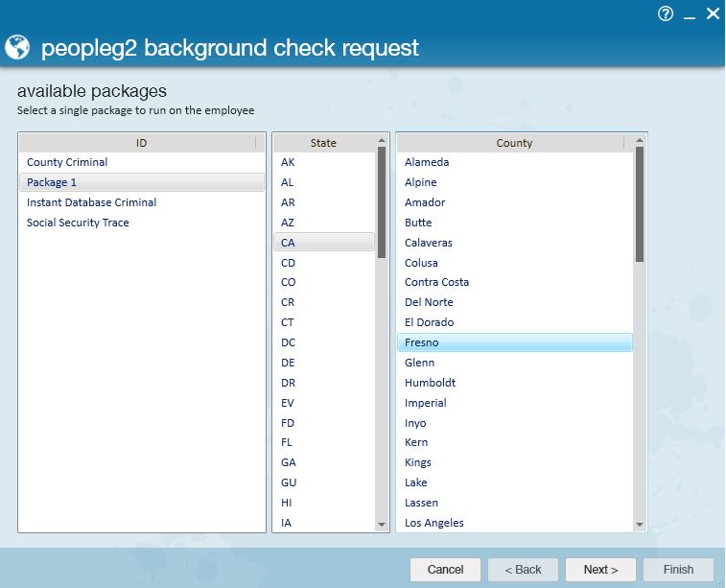Minimize the background check request window
726x588 pixels.
[x=690, y=17]
